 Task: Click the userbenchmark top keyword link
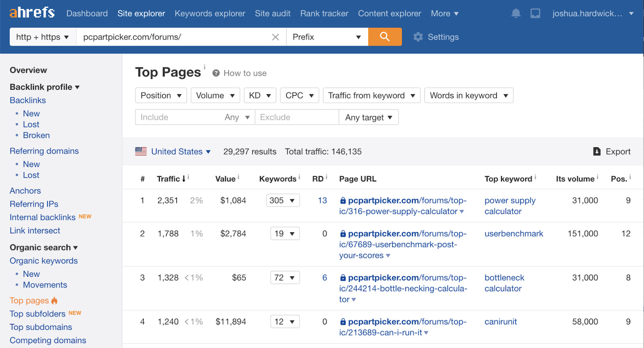coord(514,234)
